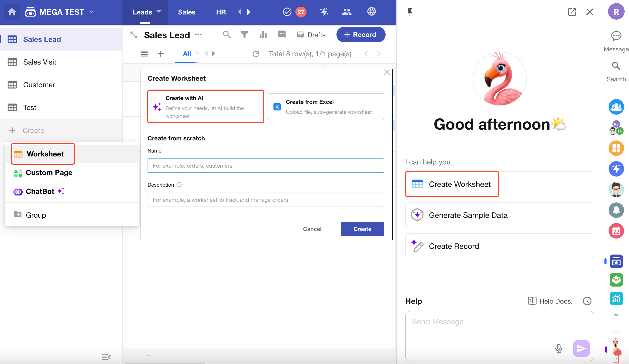Expand more apps chevron in right rail
629x364 pixels.
pos(616,315)
